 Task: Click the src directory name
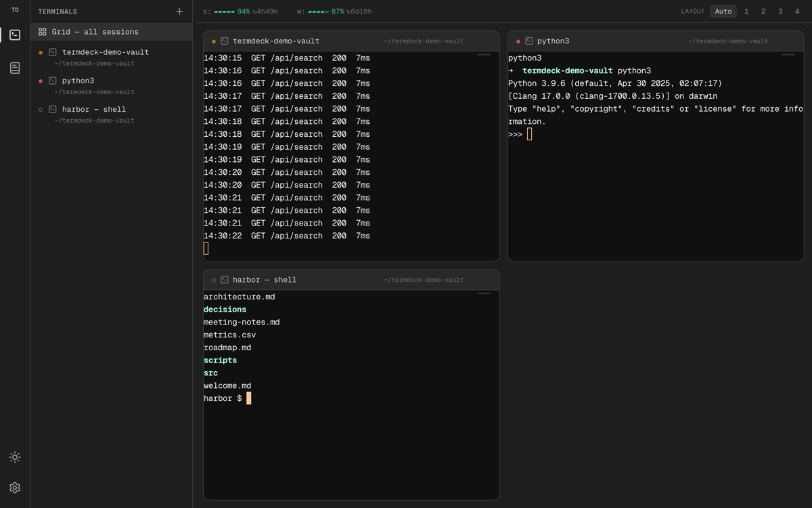click(x=210, y=373)
